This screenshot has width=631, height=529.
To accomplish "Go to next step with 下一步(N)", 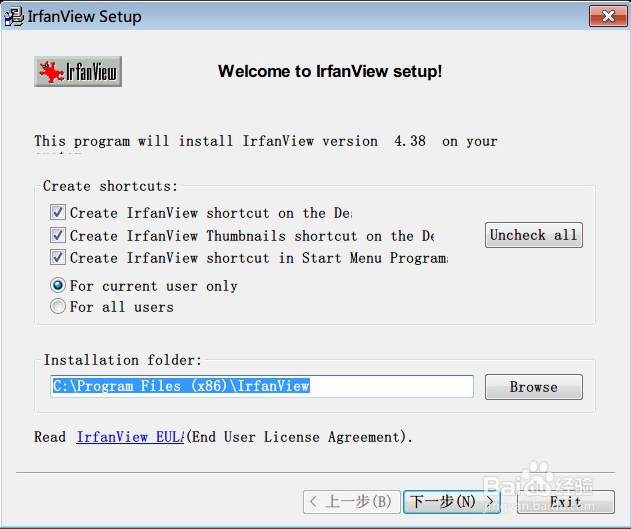I will [452, 502].
